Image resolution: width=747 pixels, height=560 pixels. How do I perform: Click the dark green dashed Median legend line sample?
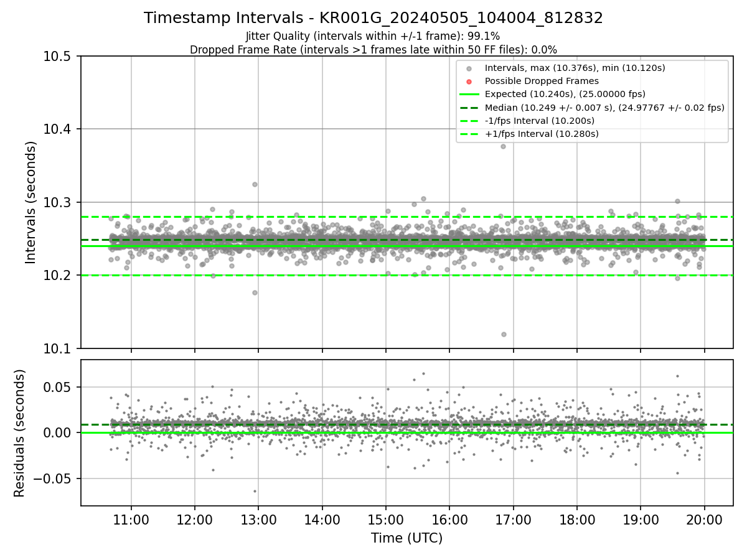(469, 108)
